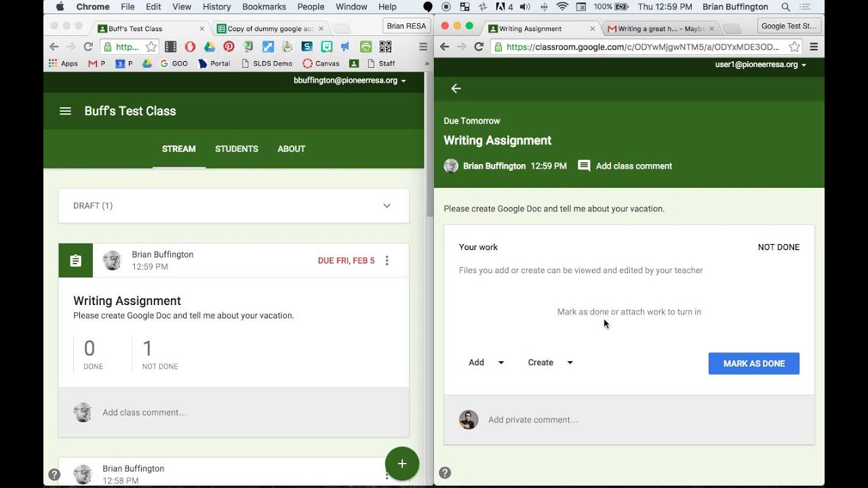Bookmark the page with star in left window
Screen dimensions: 868x488
(x=151, y=47)
